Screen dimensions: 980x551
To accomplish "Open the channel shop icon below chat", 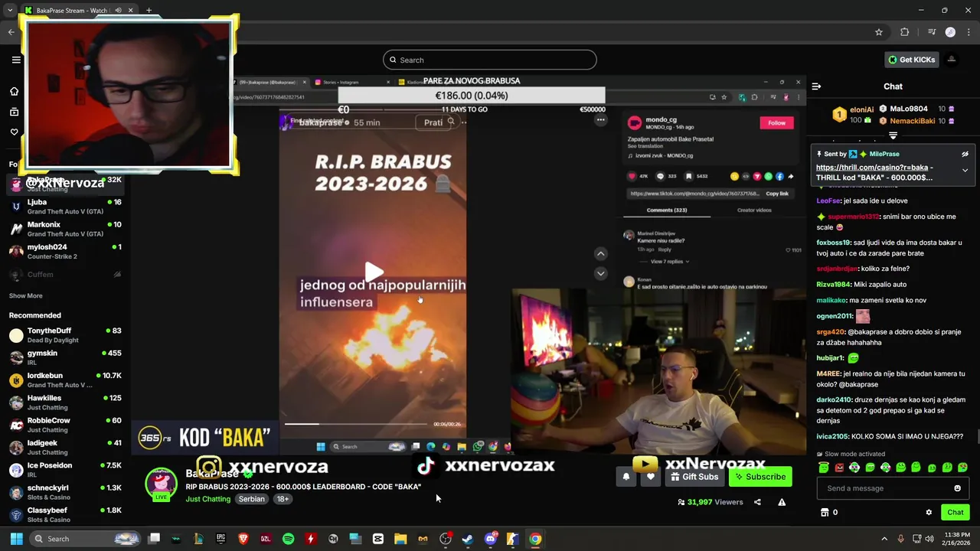I will point(825,513).
